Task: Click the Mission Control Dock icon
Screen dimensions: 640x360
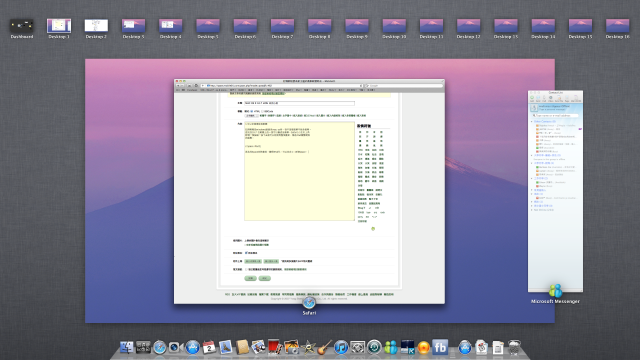Action: pos(143,347)
